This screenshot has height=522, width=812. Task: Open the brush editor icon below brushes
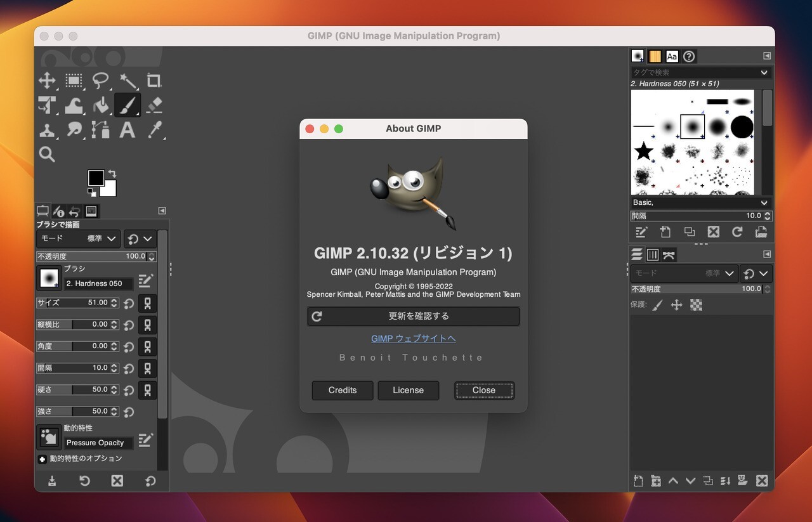pyautogui.click(x=641, y=232)
